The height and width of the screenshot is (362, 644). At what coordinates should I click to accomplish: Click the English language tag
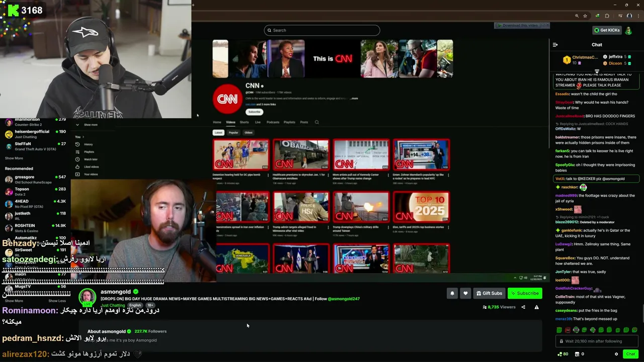pos(135,305)
